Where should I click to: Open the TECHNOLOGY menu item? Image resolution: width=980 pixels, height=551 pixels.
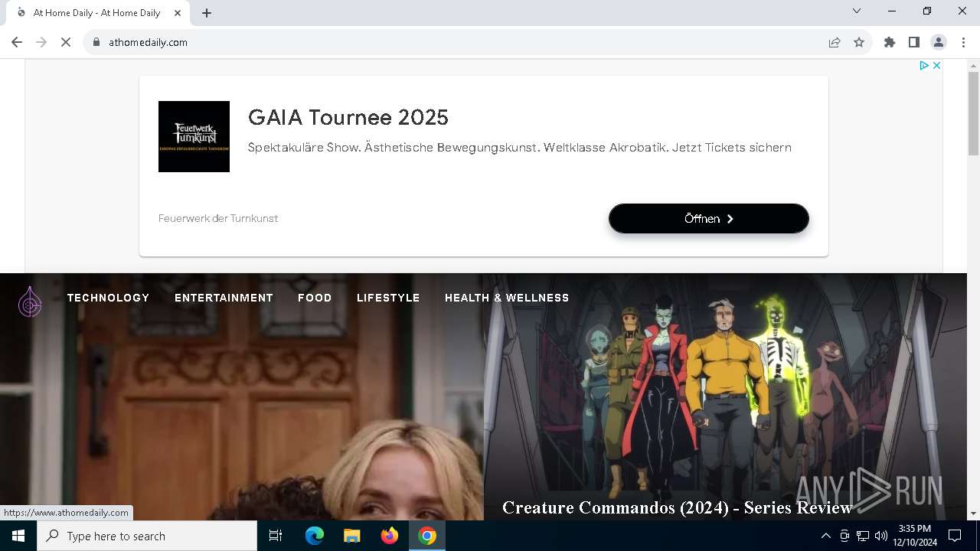(108, 298)
